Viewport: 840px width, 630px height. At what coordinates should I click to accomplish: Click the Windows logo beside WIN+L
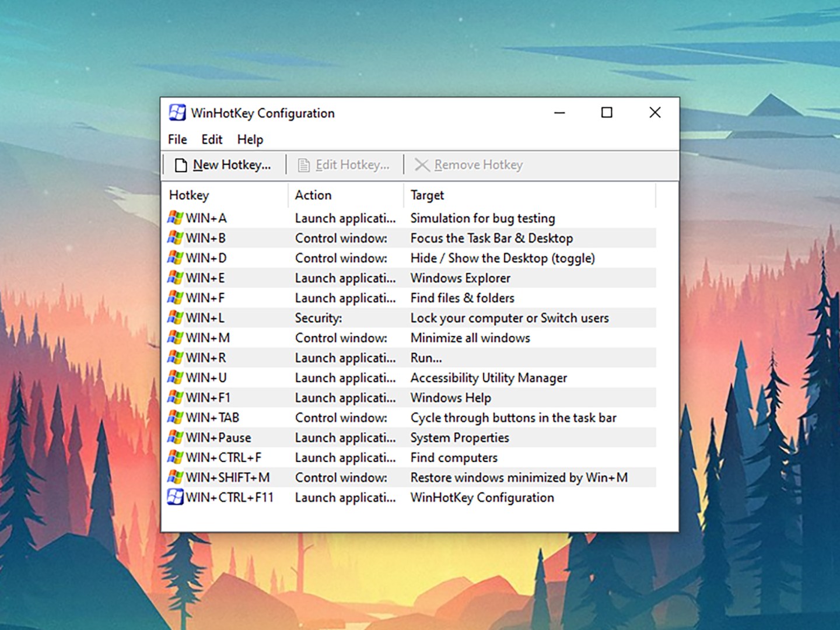[174, 318]
